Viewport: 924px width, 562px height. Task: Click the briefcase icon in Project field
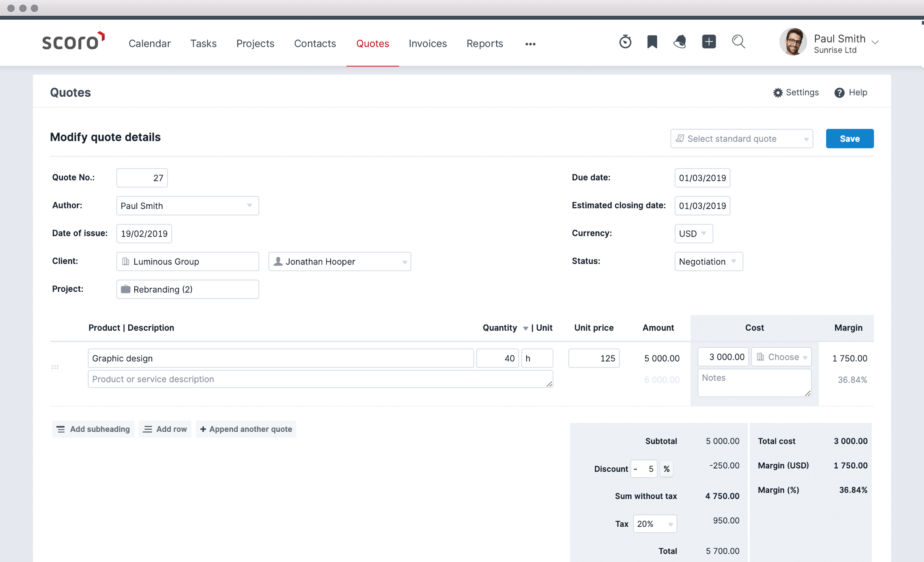pos(125,289)
